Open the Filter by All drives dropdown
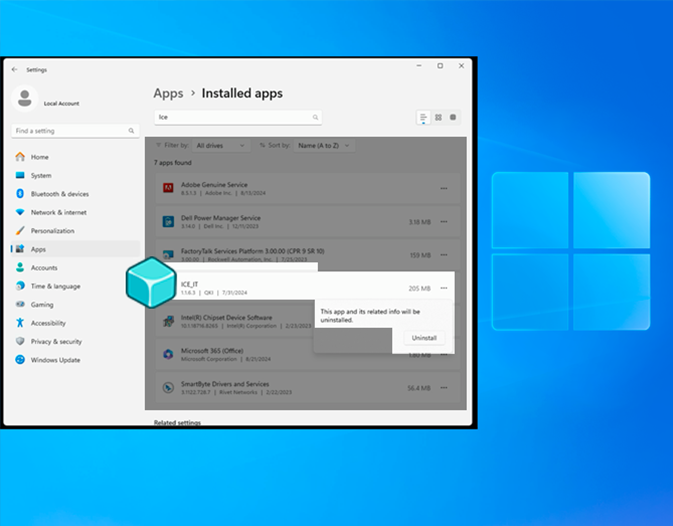The width and height of the screenshot is (673, 526). point(221,146)
